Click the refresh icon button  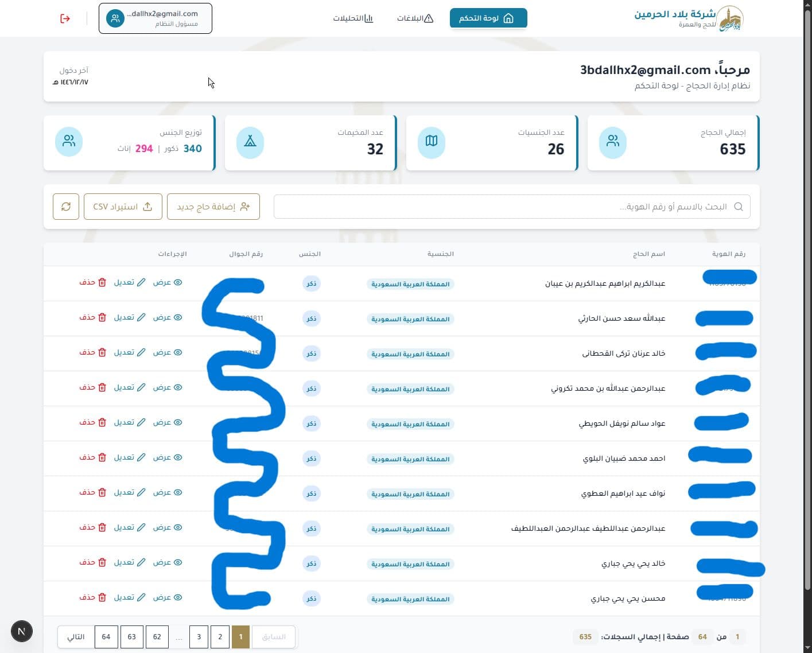point(66,207)
